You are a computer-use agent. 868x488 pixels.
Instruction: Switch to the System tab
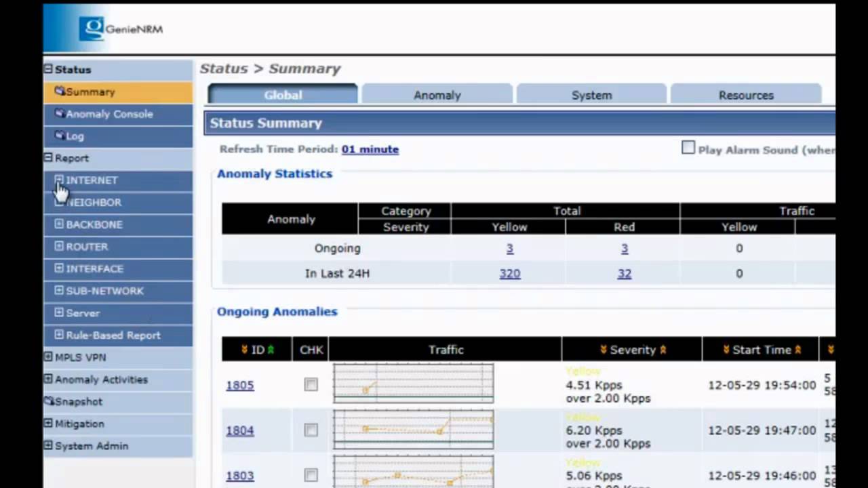pos(591,94)
